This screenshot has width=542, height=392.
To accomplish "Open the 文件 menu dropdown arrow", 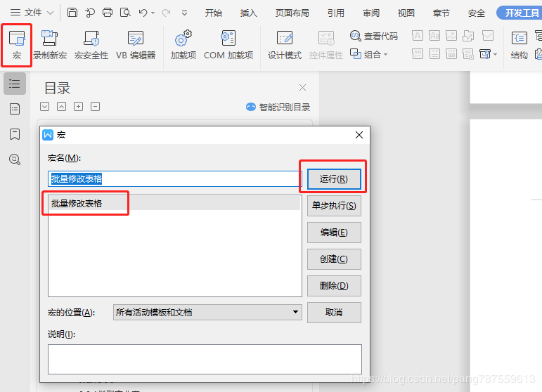I will click(x=50, y=13).
